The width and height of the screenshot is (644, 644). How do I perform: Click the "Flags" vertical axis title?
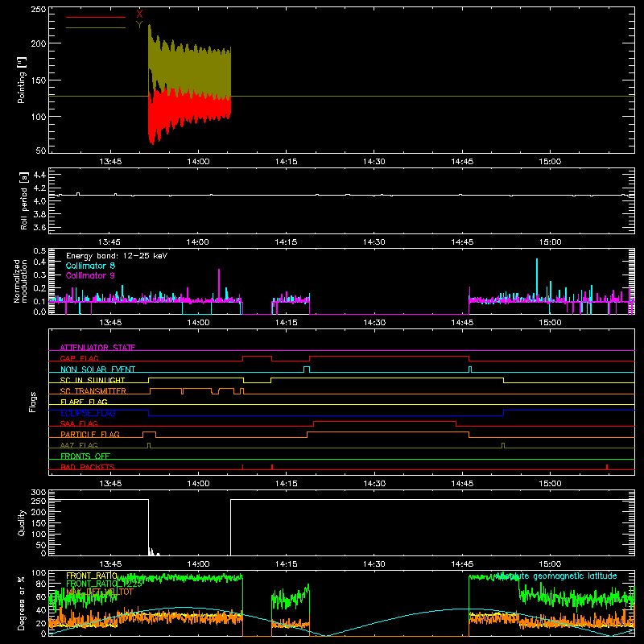tap(32, 402)
